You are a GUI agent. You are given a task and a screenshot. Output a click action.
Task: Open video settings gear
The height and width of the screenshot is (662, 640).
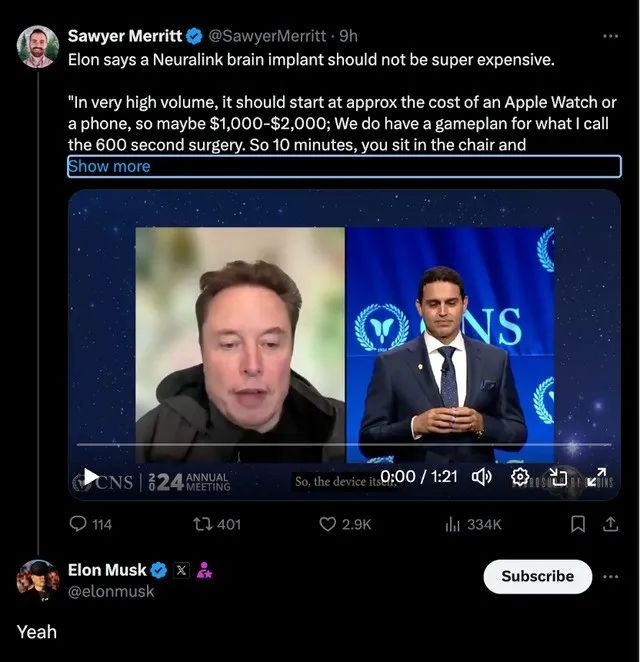(x=520, y=477)
